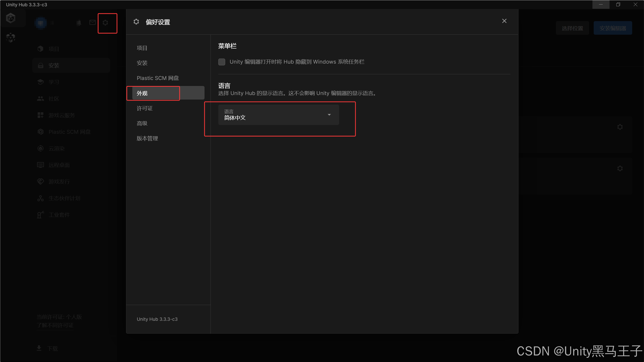Open the 语言 language dropdown
Screen dimensions: 644x362
278,115
